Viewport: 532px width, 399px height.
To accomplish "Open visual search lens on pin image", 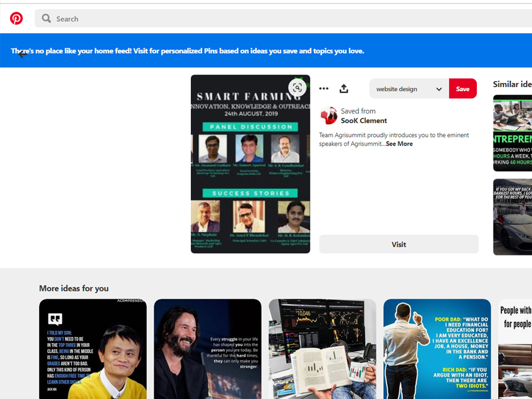I will pyautogui.click(x=297, y=88).
